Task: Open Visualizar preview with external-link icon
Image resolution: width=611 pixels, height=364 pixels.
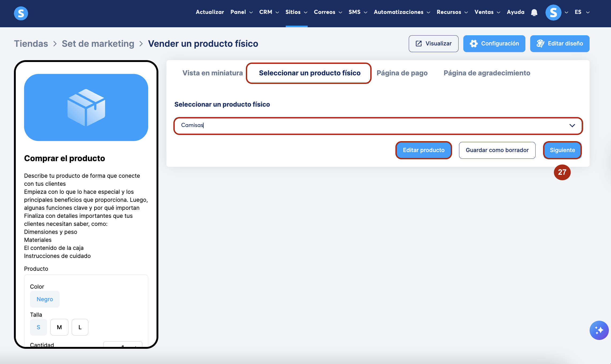Action: 433,44
